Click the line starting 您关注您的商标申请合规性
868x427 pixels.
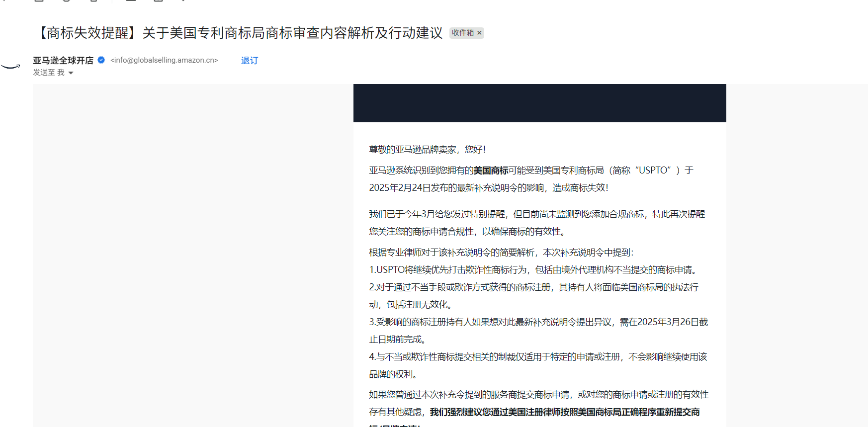468,232
